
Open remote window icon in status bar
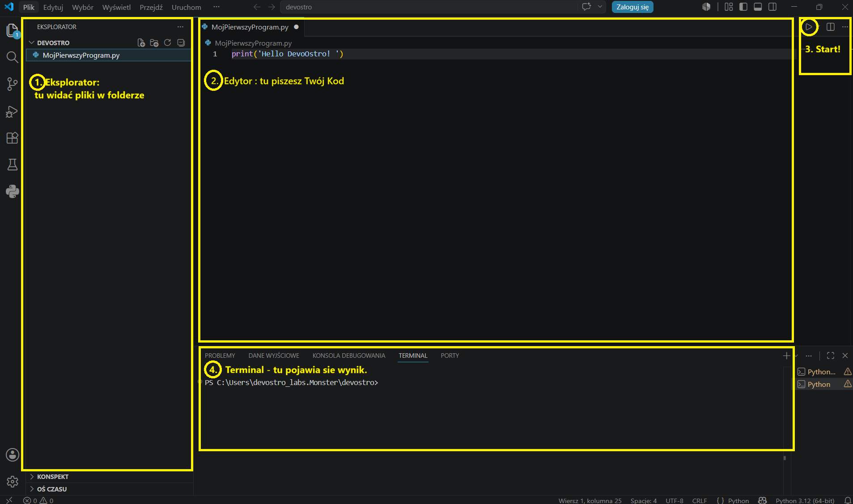click(x=9, y=500)
